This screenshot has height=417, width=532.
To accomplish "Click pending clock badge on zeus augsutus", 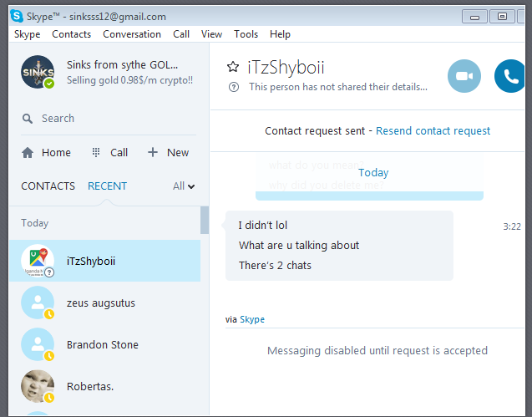I will point(49,314).
